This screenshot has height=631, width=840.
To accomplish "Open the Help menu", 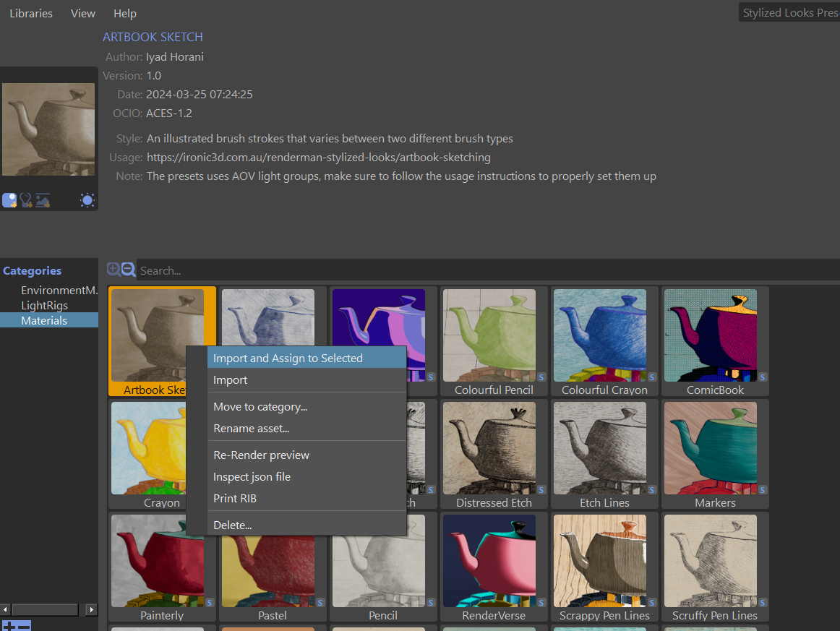I will coord(125,14).
